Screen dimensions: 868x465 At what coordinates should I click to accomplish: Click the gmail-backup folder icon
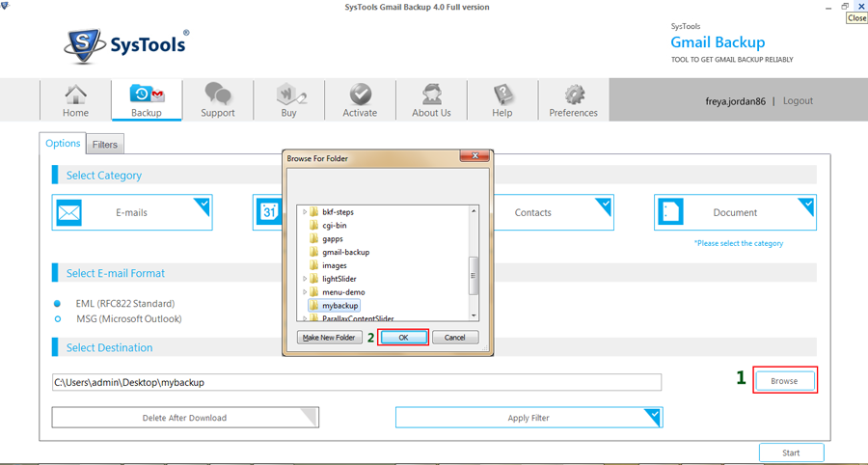[313, 252]
